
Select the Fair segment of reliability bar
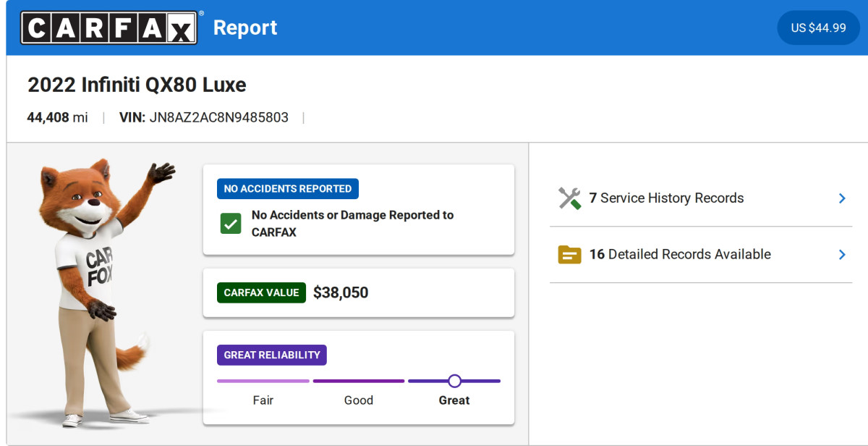263,381
